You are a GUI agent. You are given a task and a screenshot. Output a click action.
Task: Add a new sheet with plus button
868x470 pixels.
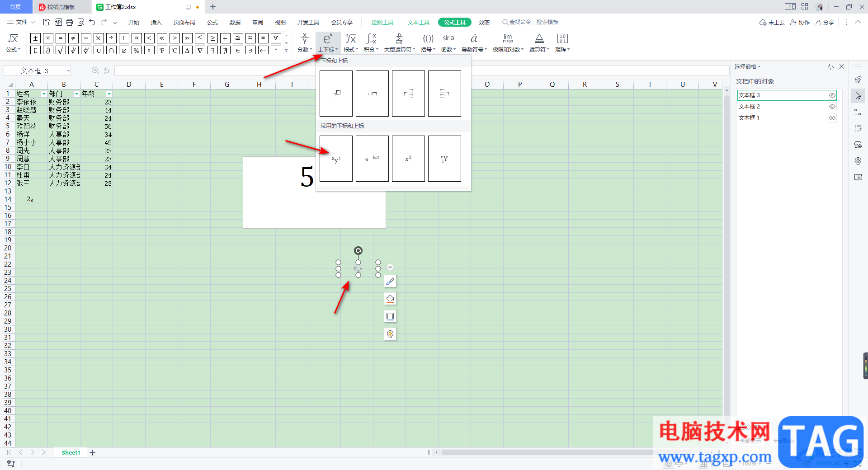(x=93, y=452)
